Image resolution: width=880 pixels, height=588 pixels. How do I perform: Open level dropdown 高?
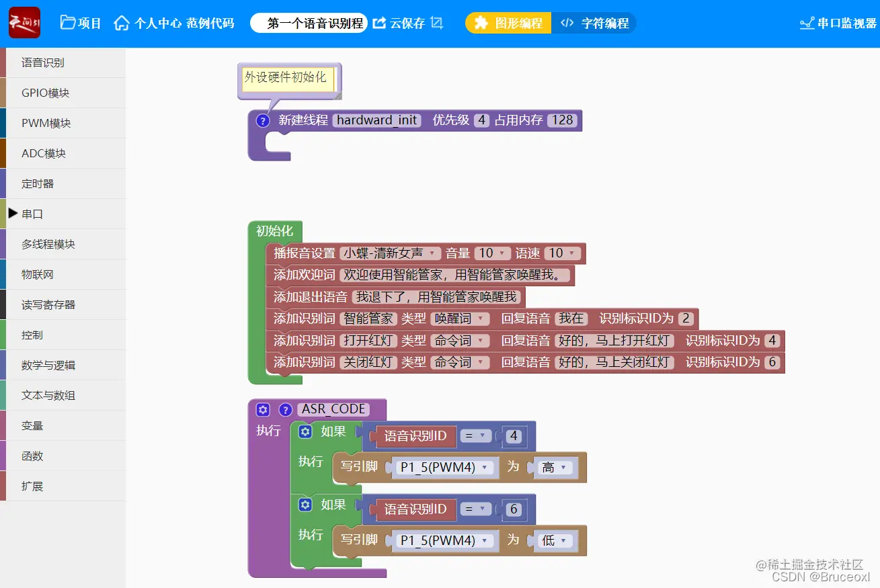(x=557, y=468)
